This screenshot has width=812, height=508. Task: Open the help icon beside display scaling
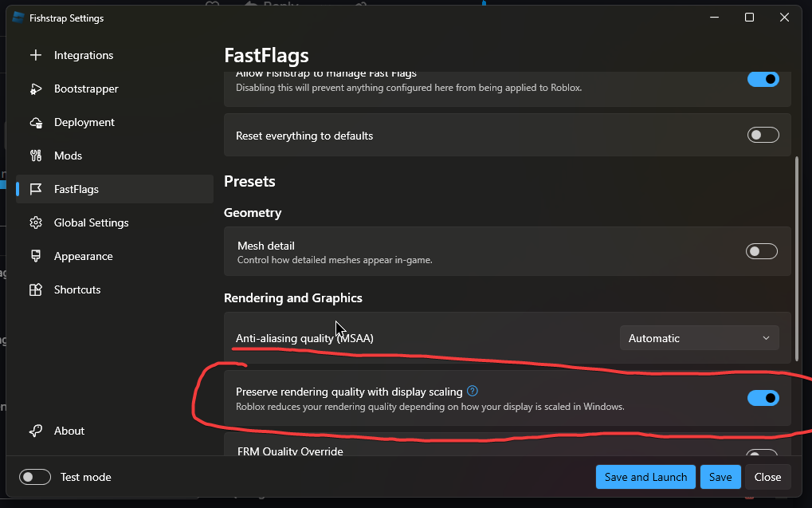point(473,391)
